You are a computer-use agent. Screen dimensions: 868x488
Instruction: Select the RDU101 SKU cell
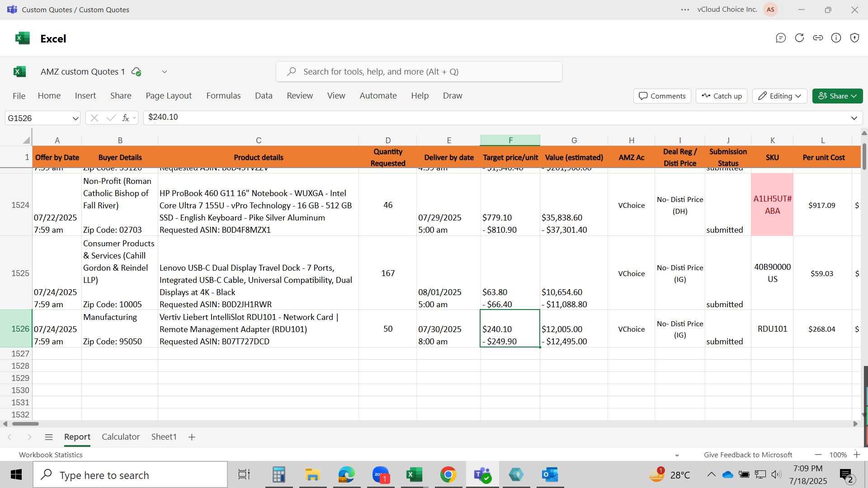[772, 328]
